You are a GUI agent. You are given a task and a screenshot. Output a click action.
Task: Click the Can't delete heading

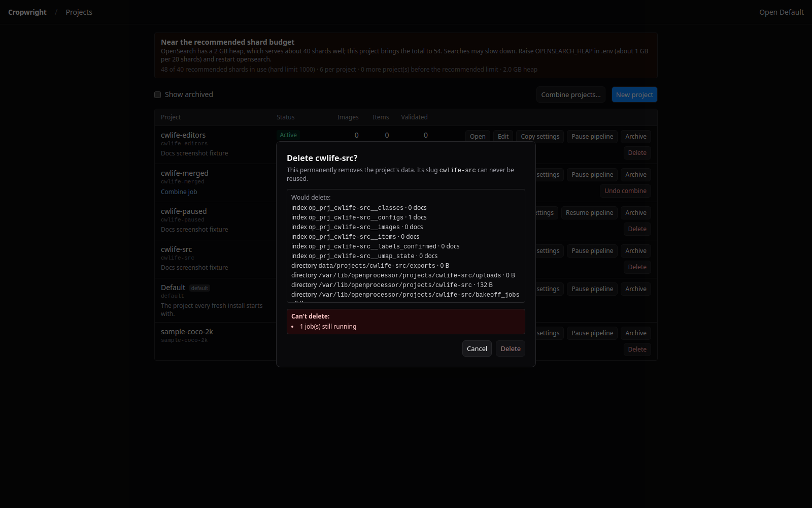pyautogui.click(x=310, y=316)
